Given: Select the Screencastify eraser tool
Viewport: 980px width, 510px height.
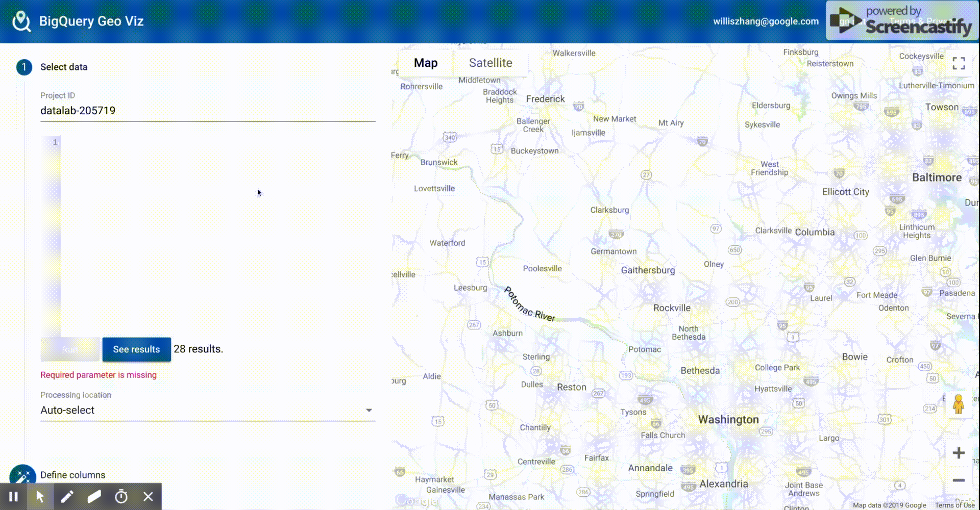Looking at the screenshot, I should (x=94, y=496).
